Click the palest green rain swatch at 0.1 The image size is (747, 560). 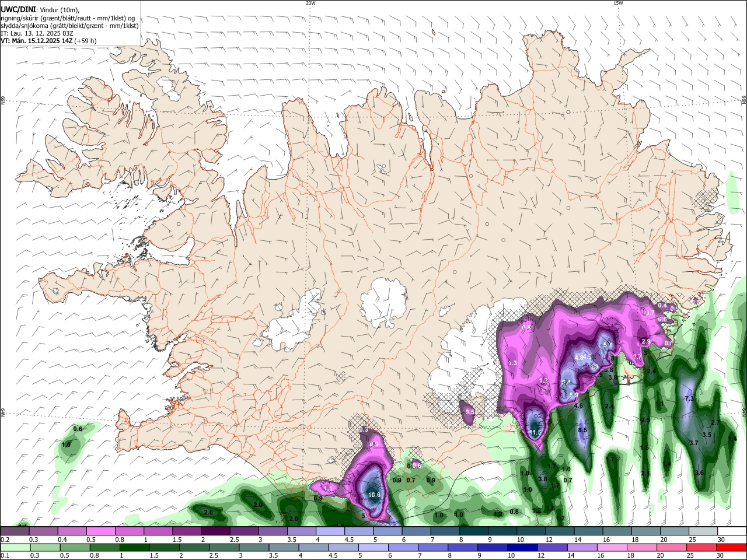(15, 547)
